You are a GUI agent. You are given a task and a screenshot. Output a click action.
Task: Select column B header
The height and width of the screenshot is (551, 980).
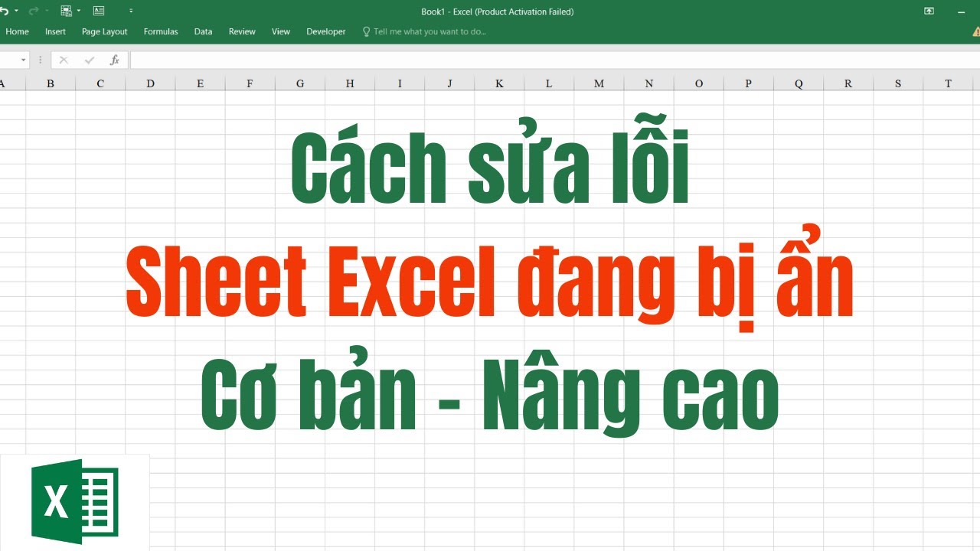click(51, 83)
